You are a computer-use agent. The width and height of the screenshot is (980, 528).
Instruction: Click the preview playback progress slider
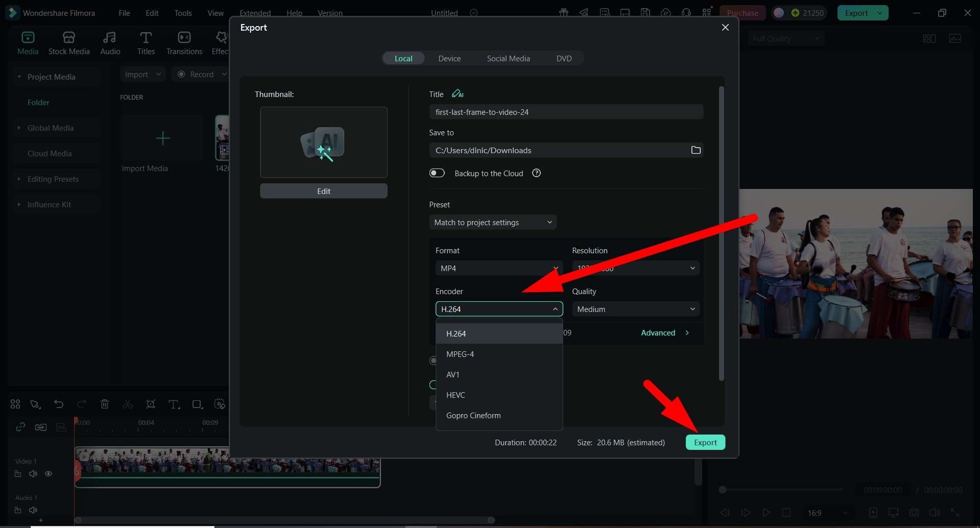pos(782,490)
